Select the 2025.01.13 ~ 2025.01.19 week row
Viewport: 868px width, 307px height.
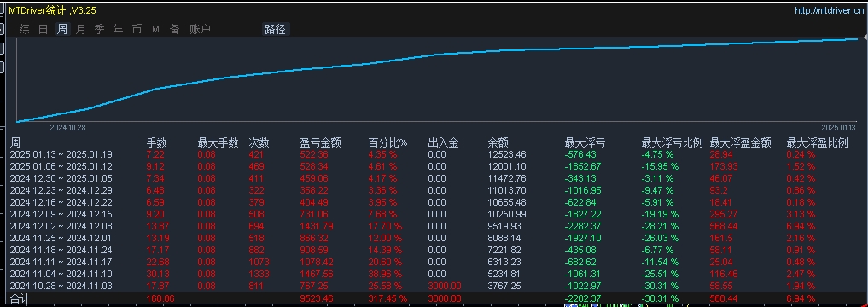coord(434,154)
